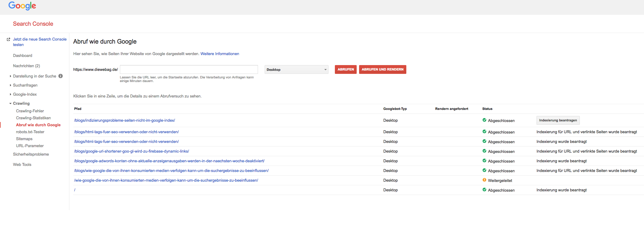Open the /blogs/wie-google-die-von-ihnen path link
This screenshot has width=644, height=231.
tap(171, 170)
